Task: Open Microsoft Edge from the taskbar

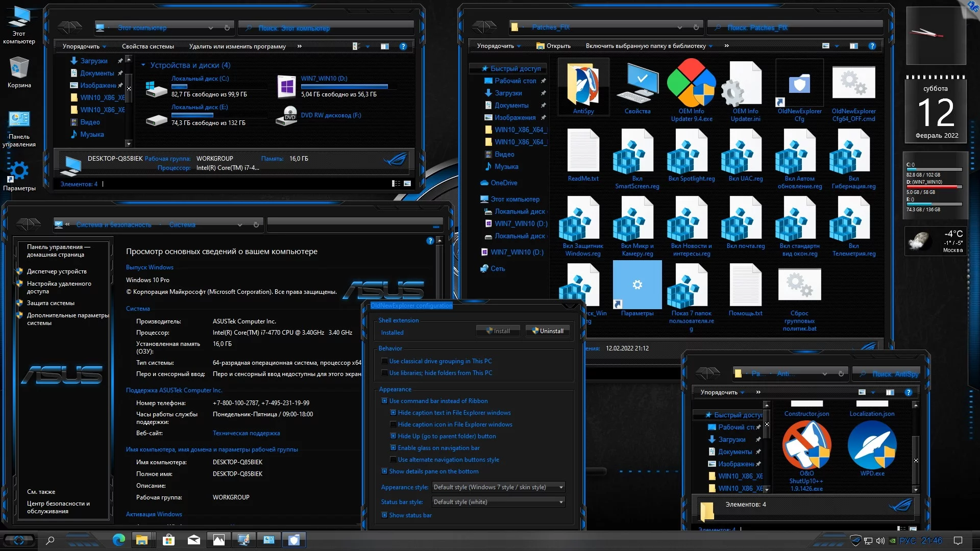Action: (x=118, y=540)
